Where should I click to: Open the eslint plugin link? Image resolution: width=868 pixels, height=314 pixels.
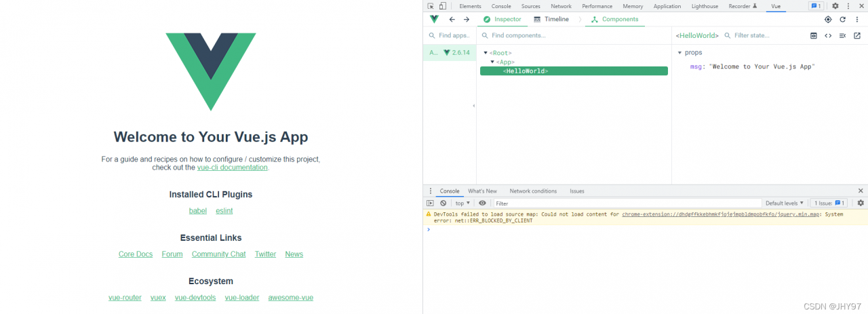(224, 211)
